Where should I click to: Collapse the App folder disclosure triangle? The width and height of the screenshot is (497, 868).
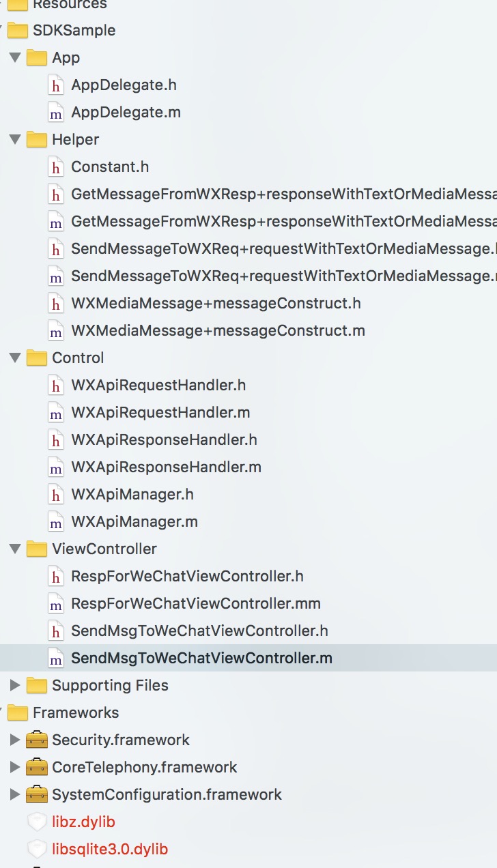[x=15, y=57]
